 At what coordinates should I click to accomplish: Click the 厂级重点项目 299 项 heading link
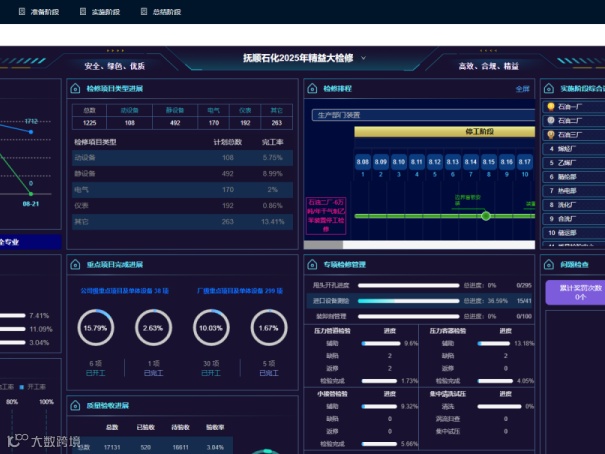point(240,291)
